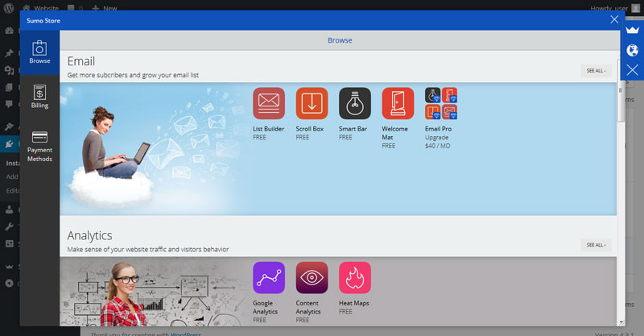644x336 pixels.
Task: Open the Heat Maps flame icon
Action: (x=355, y=278)
